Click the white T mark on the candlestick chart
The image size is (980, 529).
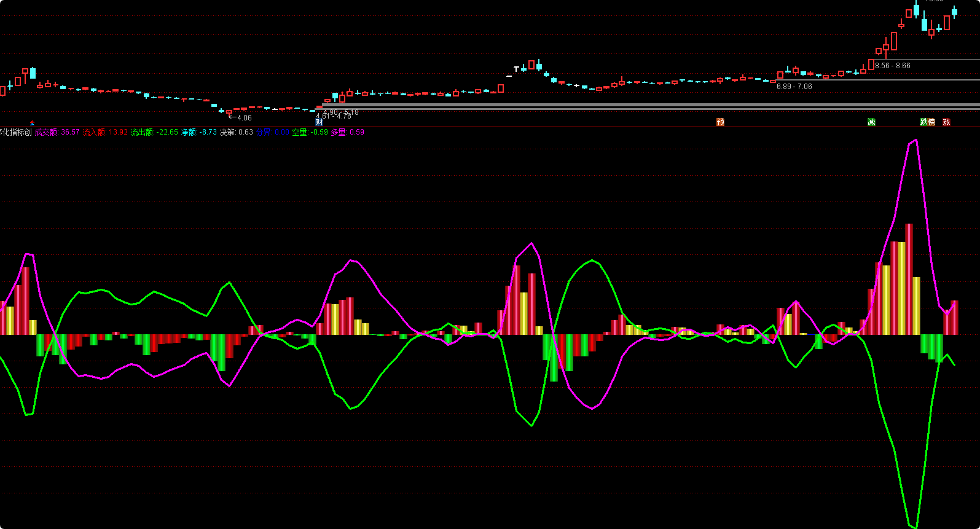tap(516, 69)
